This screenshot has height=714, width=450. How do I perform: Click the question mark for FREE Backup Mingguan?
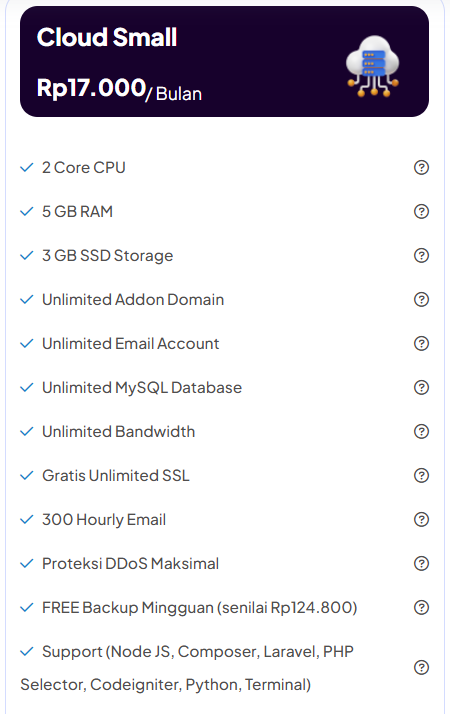click(x=421, y=607)
